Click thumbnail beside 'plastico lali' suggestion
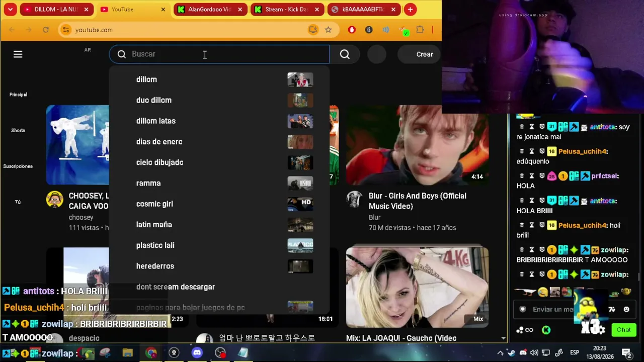This screenshot has width=644, height=362. pos(300,245)
